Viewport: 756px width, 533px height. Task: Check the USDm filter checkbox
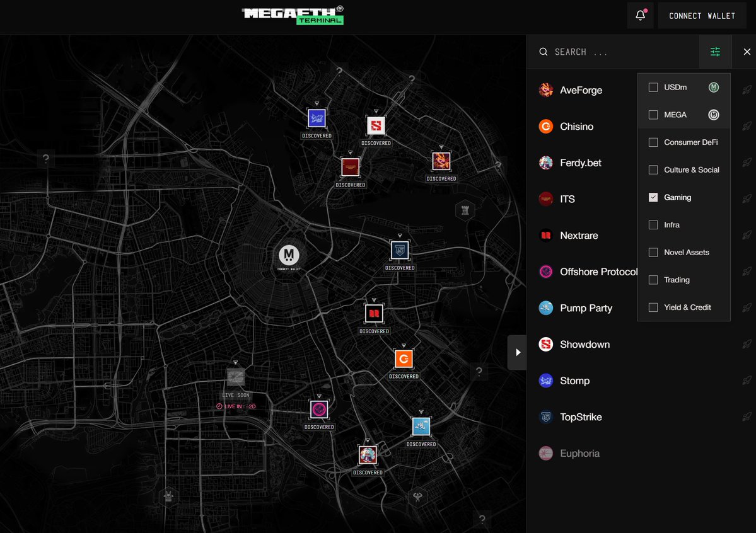click(x=653, y=87)
